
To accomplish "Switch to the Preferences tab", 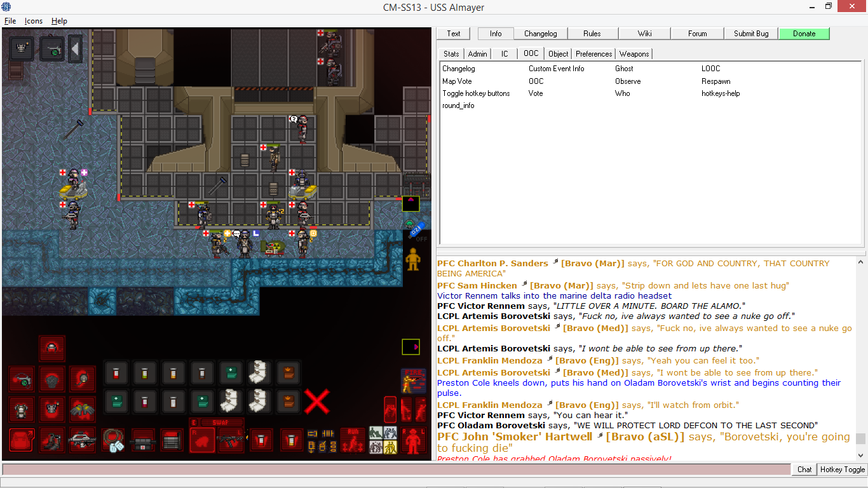I will pyautogui.click(x=593, y=54).
